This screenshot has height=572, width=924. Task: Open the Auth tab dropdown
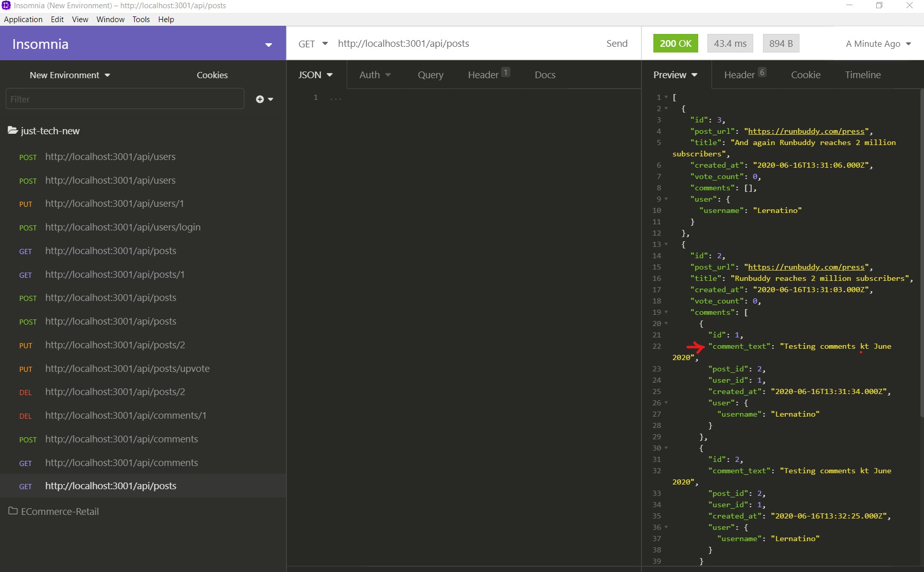(x=375, y=75)
